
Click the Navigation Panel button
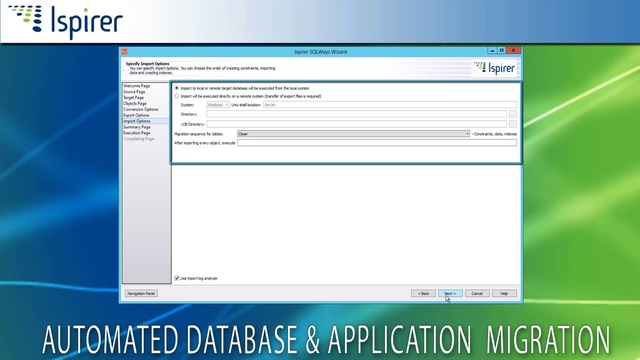click(x=141, y=293)
